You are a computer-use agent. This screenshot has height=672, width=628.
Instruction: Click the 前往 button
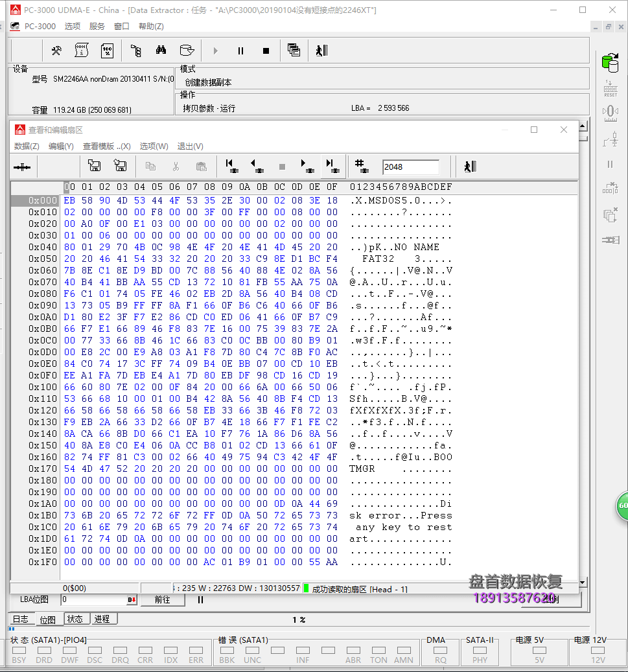click(163, 600)
